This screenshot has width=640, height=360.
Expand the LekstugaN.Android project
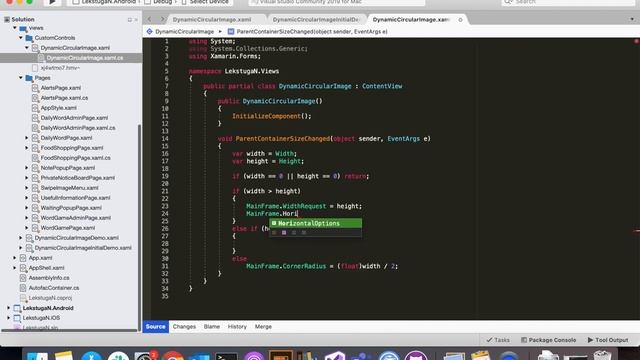[x=9, y=308]
